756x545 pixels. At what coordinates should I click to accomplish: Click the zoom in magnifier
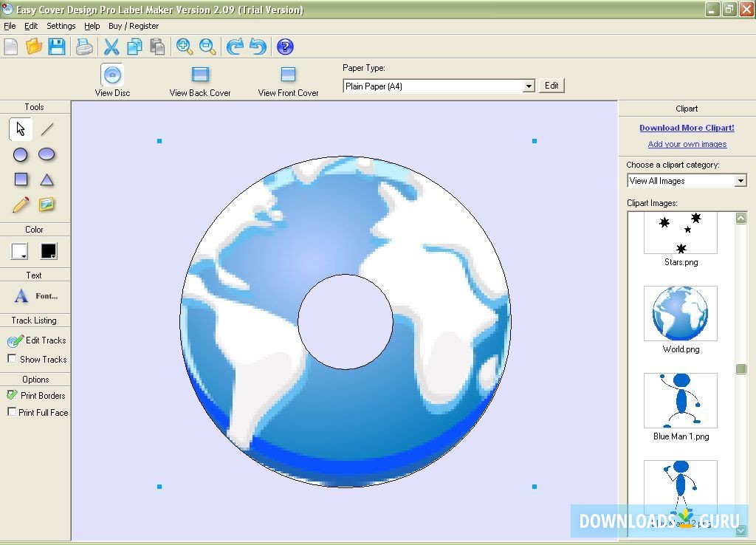point(185,47)
